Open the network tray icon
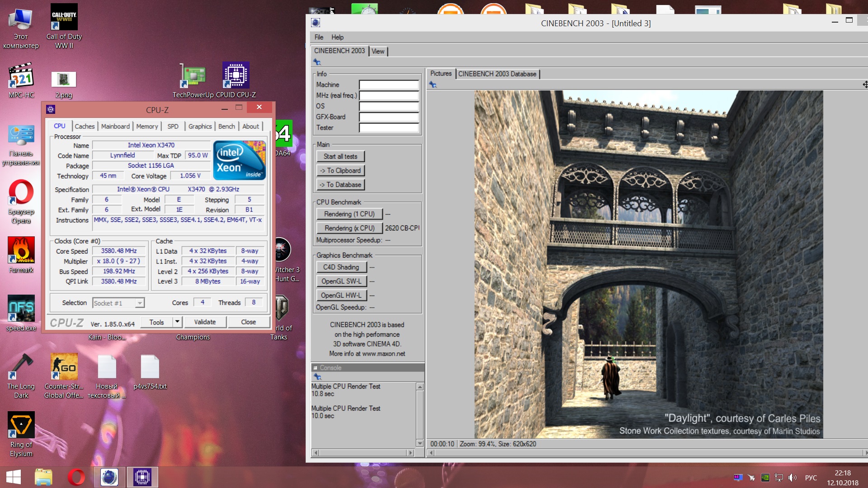Viewport: 868px width, 488px height. [778, 478]
